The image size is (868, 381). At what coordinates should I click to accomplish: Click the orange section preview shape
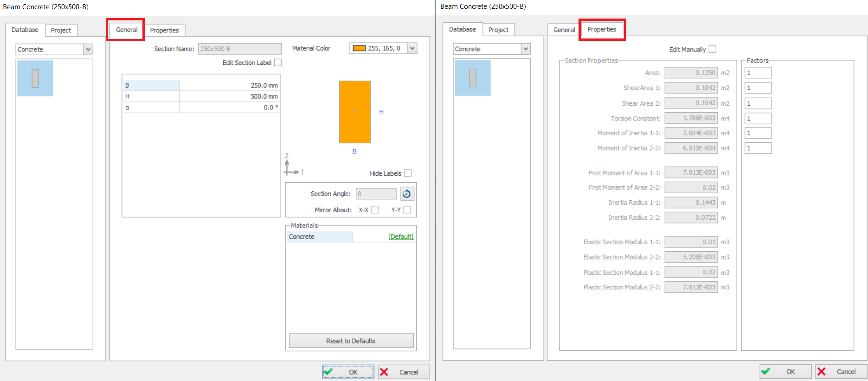[x=355, y=112]
